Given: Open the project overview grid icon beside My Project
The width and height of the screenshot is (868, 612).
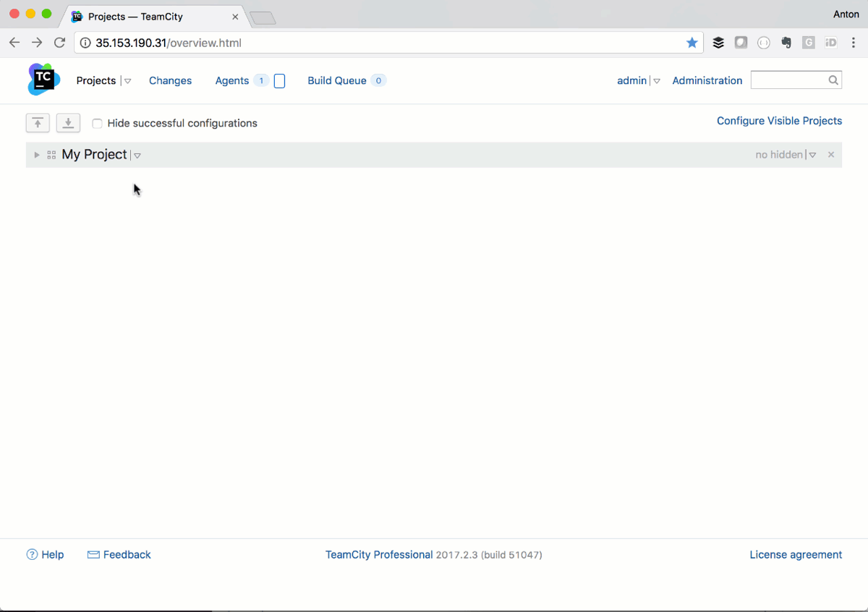Looking at the screenshot, I should (x=50, y=154).
